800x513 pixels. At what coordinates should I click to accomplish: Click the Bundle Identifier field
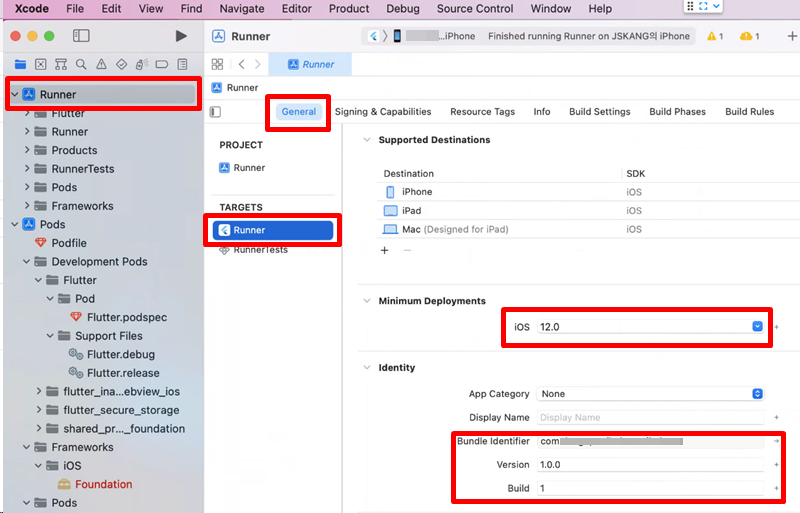tap(651, 441)
